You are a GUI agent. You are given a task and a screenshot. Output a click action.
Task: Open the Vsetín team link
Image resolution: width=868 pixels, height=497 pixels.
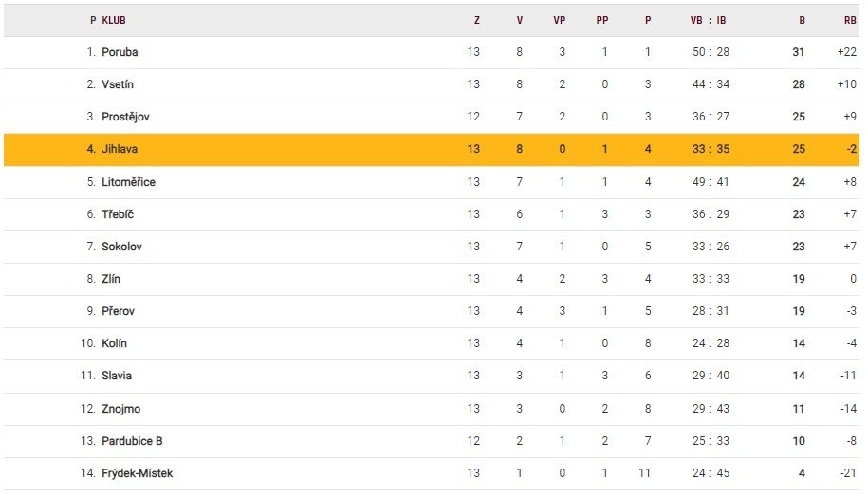[119, 84]
